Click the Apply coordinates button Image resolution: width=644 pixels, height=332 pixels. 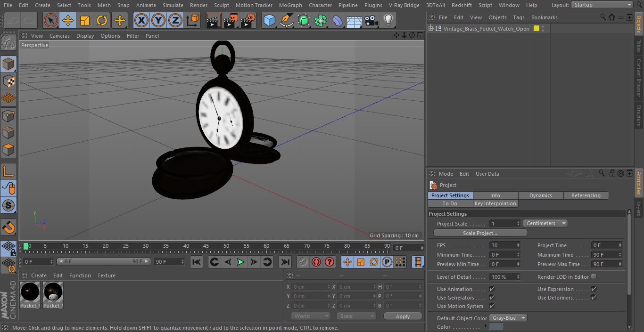(x=403, y=316)
